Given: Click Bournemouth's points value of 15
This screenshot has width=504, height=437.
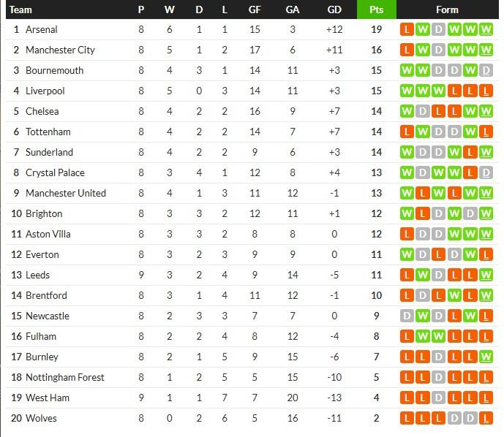Looking at the screenshot, I should pos(376,70).
